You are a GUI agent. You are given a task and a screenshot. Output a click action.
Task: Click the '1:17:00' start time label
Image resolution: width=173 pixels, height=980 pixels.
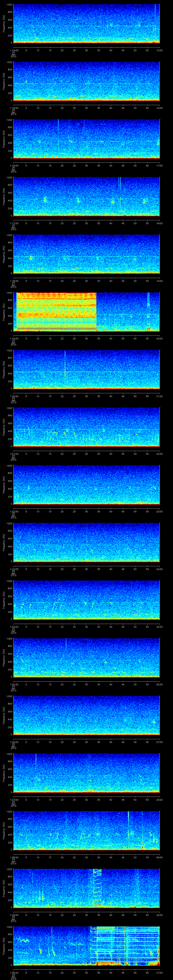tap(14, 223)
